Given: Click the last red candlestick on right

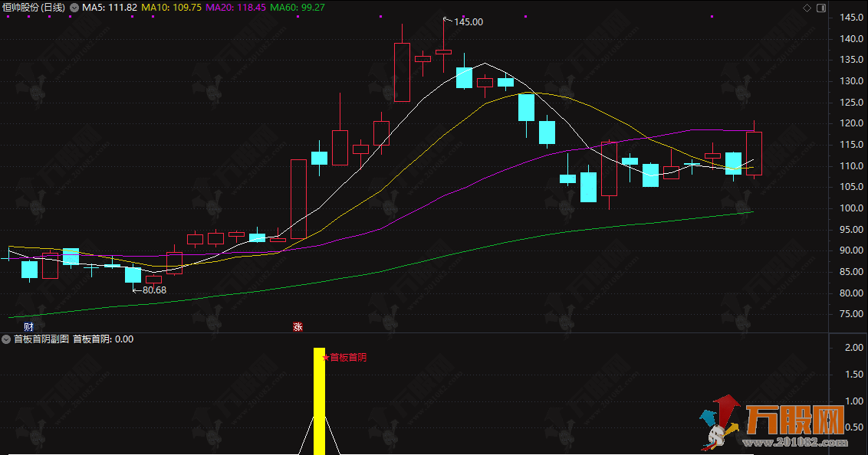Looking at the screenshot, I should (x=754, y=153).
